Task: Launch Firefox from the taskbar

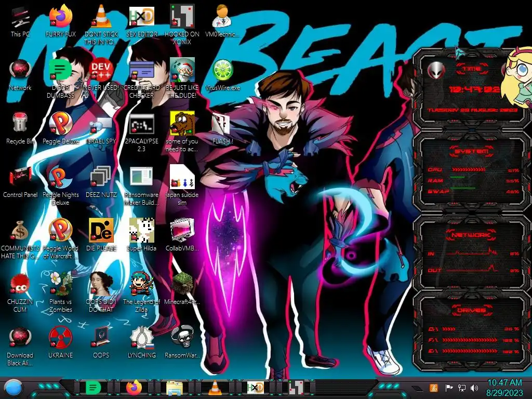Action: (x=134, y=388)
